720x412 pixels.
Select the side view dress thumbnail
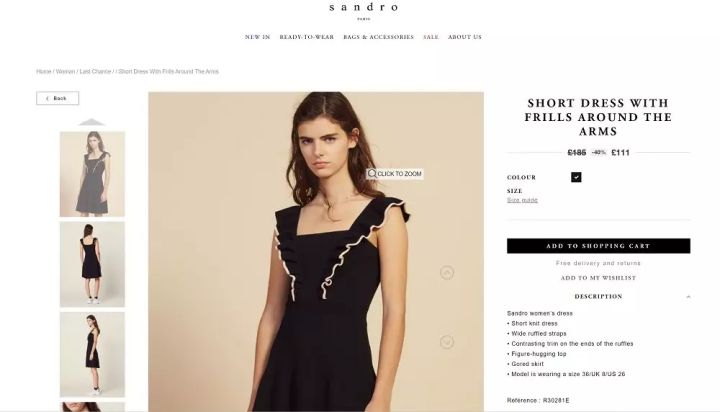tap(92, 355)
